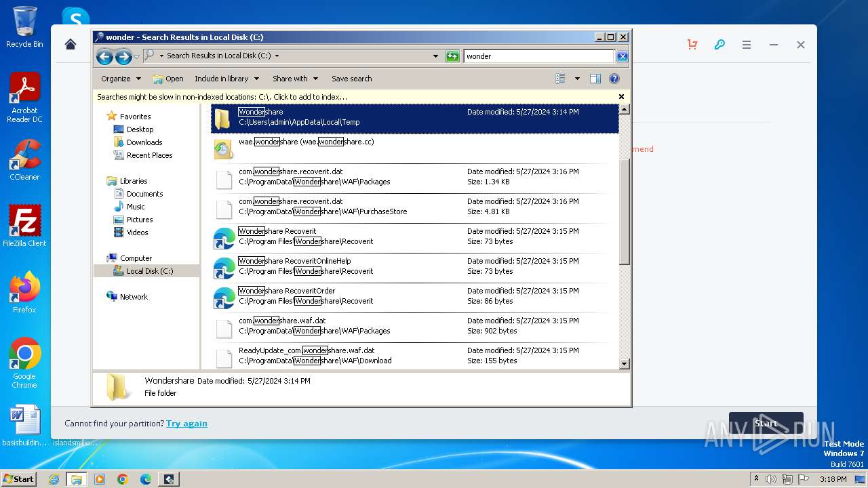Show hidden tray icons arrow

(x=756, y=479)
